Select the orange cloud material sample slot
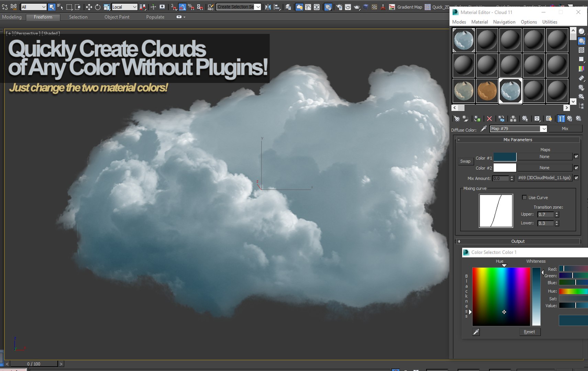Viewport: 588px width, 371px height. [487, 91]
